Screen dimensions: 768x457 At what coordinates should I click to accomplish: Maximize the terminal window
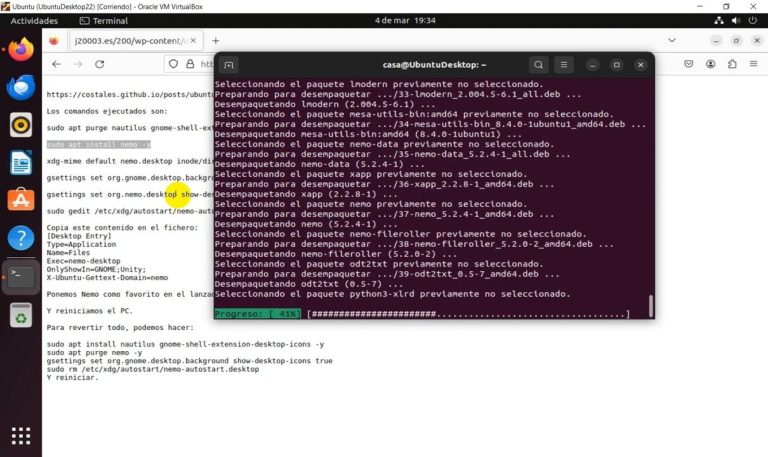pyautogui.click(x=617, y=65)
